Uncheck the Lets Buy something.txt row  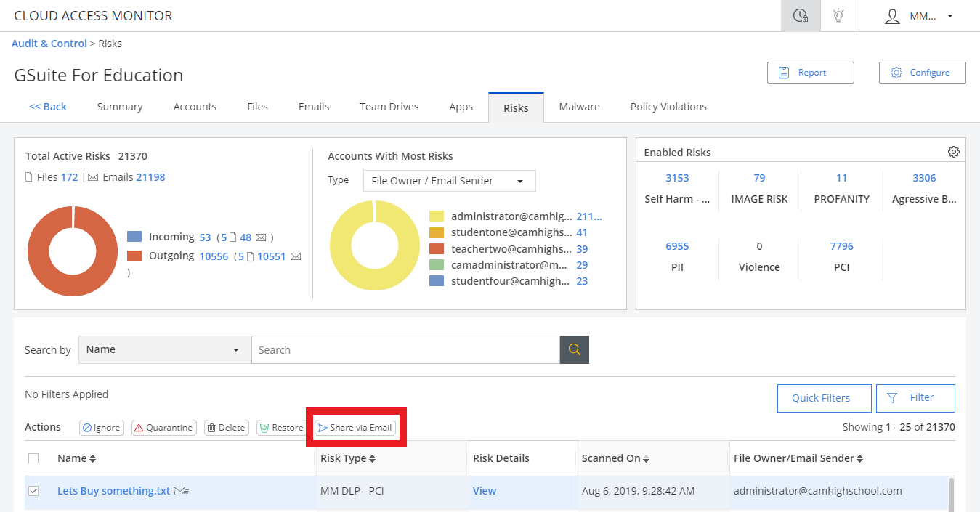click(33, 491)
